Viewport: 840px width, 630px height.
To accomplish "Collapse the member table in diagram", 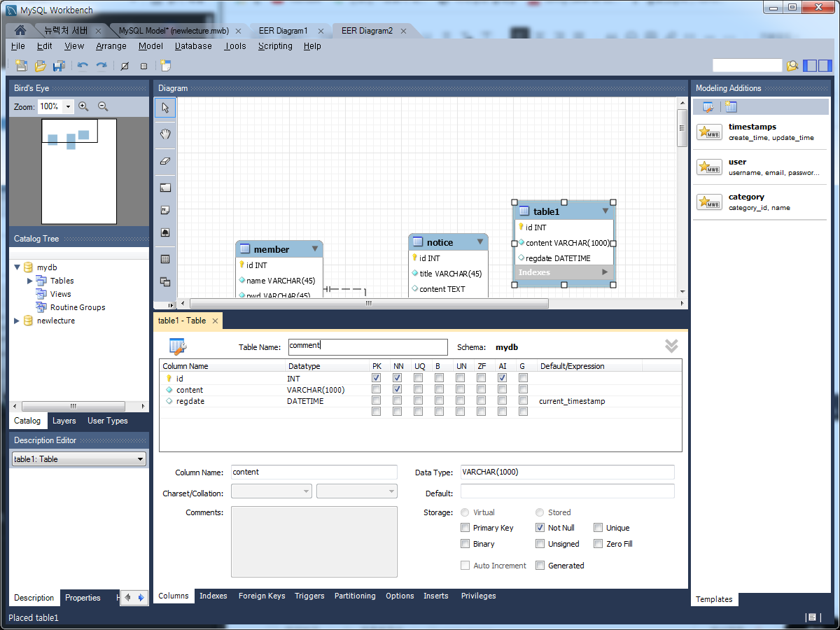I will click(x=315, y=248).
